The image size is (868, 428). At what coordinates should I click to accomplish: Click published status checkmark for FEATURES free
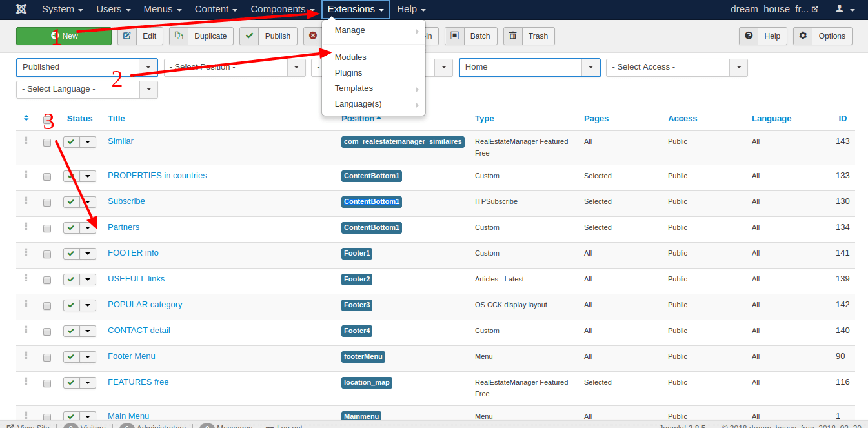pyautogui.click(x=72, y=383)
